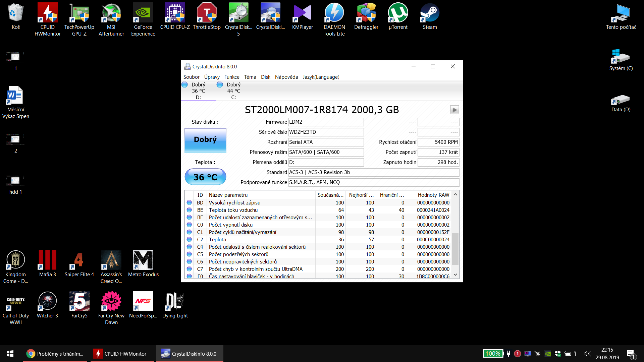Click the volume icon in system tray
The width and height of the screenshot is (644, 362).
pos(587,354)
